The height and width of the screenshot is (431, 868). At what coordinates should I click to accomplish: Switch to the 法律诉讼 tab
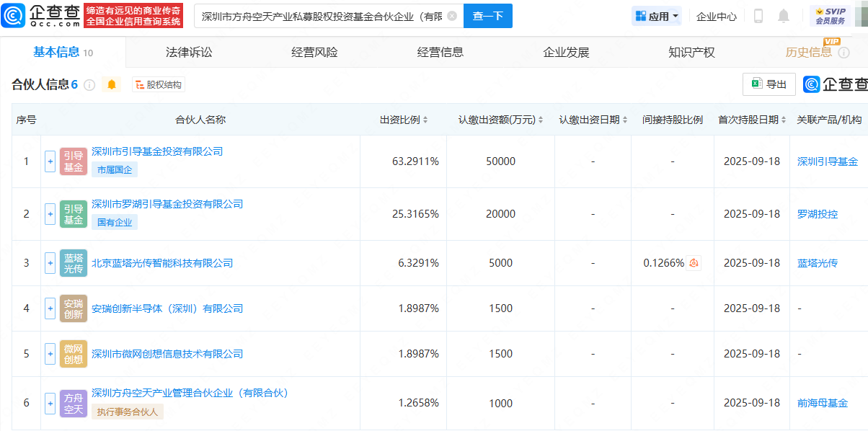(x=189, y=52)
